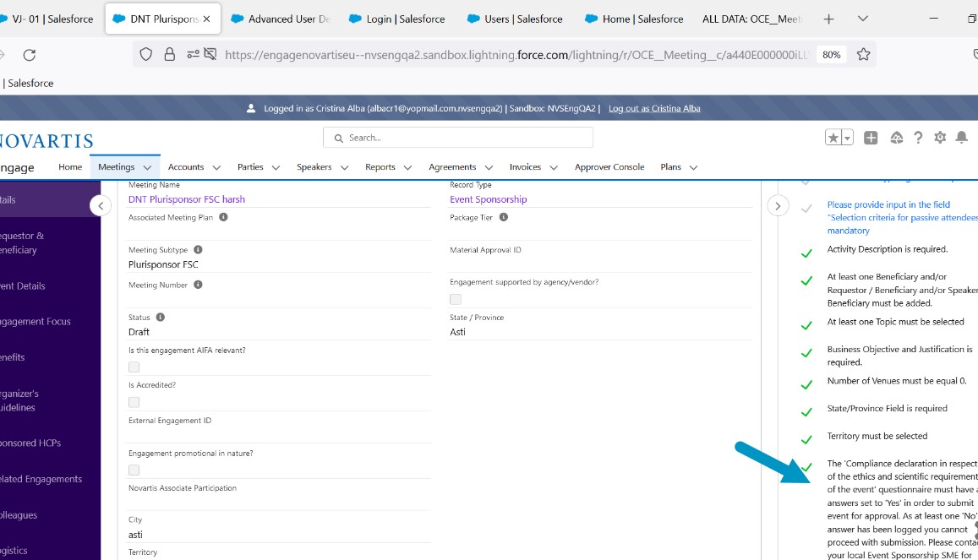978x560 pixels.
Task: Open Event Sponsorship record type link
Action: tap(489, 199)
